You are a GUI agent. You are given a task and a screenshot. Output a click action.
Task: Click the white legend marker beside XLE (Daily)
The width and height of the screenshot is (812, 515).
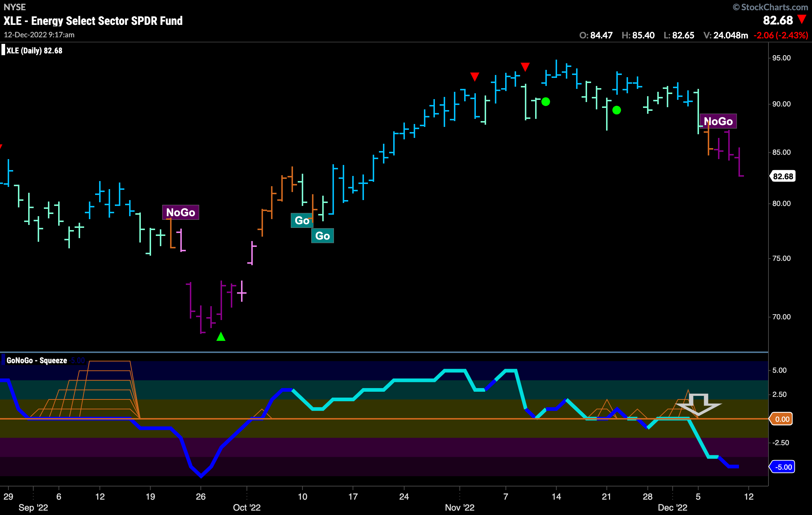coord(3,50)
